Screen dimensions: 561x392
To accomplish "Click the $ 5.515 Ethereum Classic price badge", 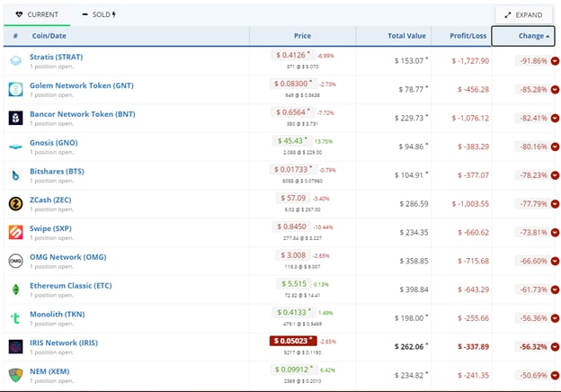I will coord(294,284).
